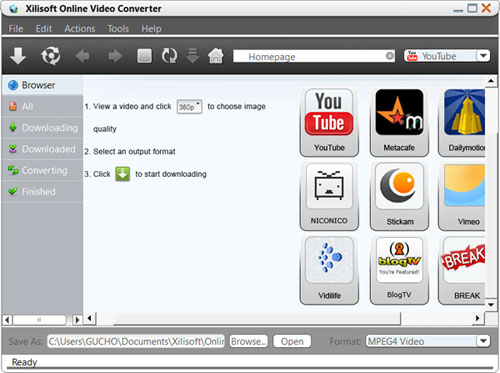Open the Actions menu
The height and width of the screenshot is (373, 500).
80,29
